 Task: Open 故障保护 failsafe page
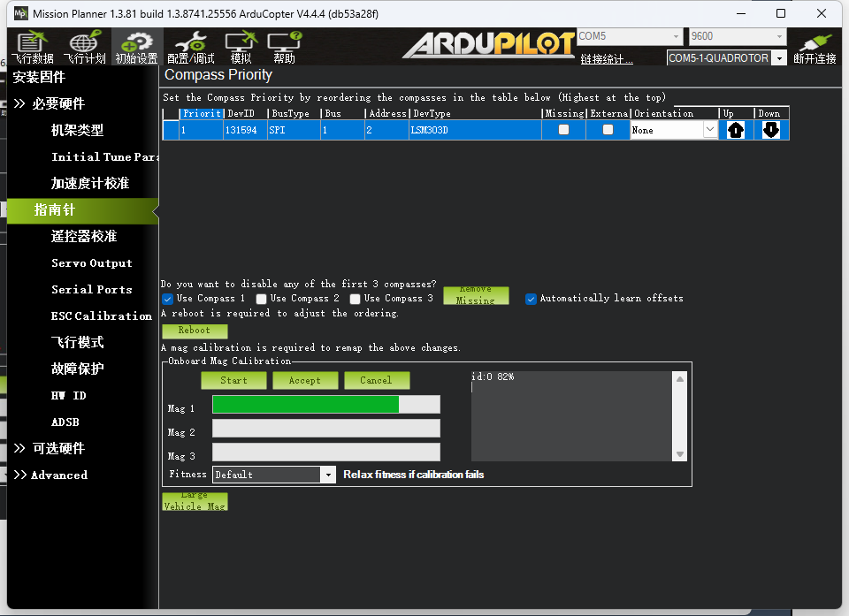click(77, 369)
